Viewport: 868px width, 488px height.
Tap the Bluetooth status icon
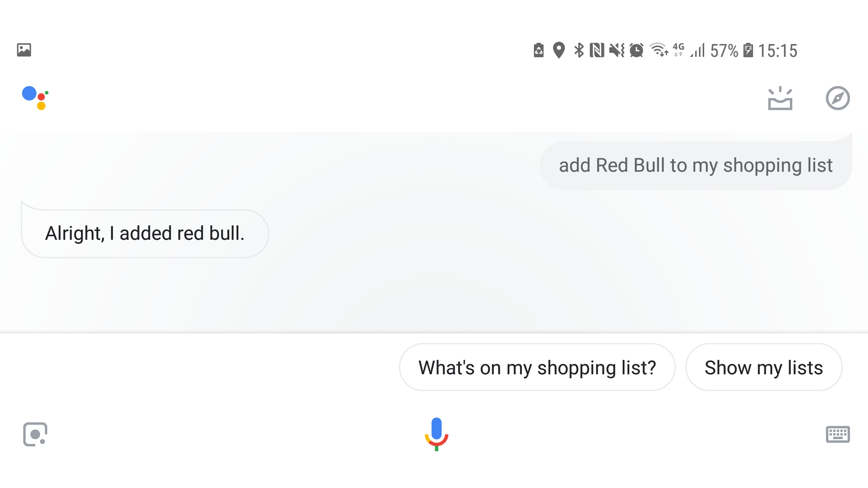pos(576,51)
